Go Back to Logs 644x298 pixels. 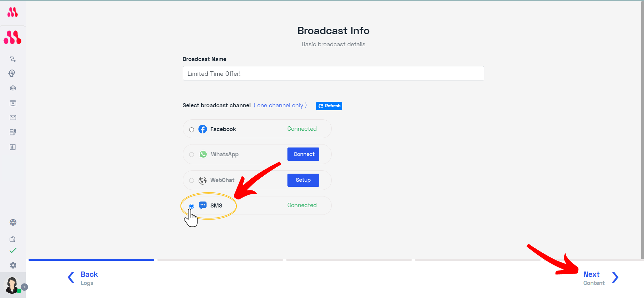[x=89, y=278]
